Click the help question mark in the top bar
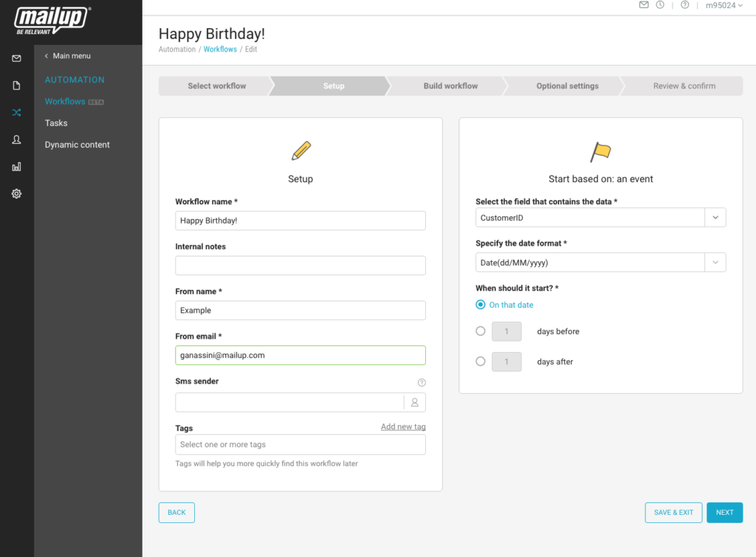 click(x=685, y=5)
